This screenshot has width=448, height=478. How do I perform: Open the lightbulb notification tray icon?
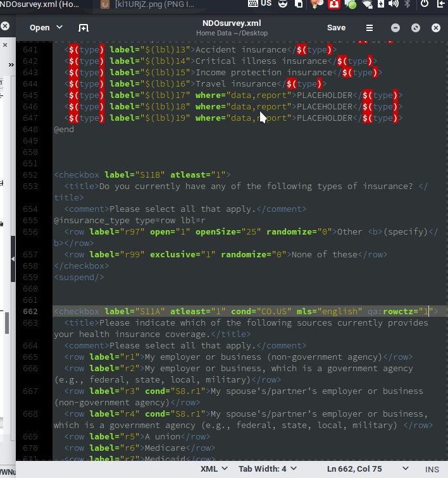(x=317, y=4)
